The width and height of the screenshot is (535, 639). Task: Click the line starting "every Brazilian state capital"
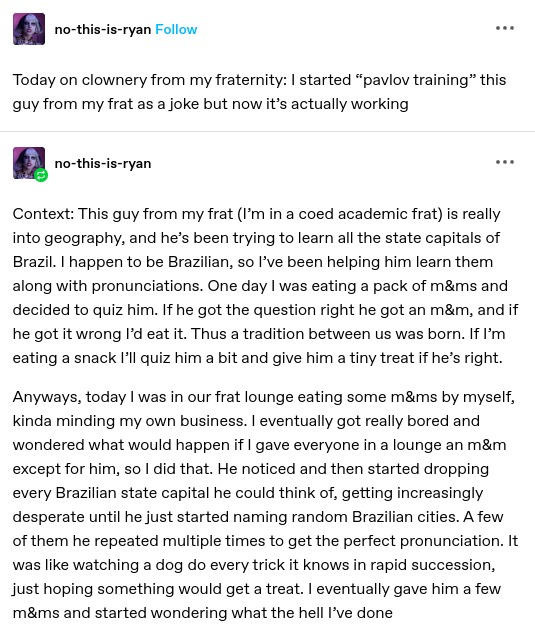[x=248, y=493]
